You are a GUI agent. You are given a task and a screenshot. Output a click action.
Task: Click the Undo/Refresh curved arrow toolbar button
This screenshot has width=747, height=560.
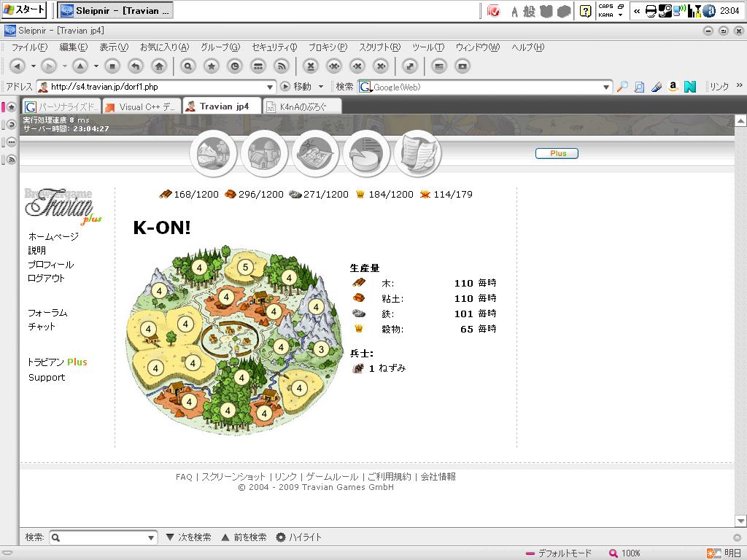[136, 66]
